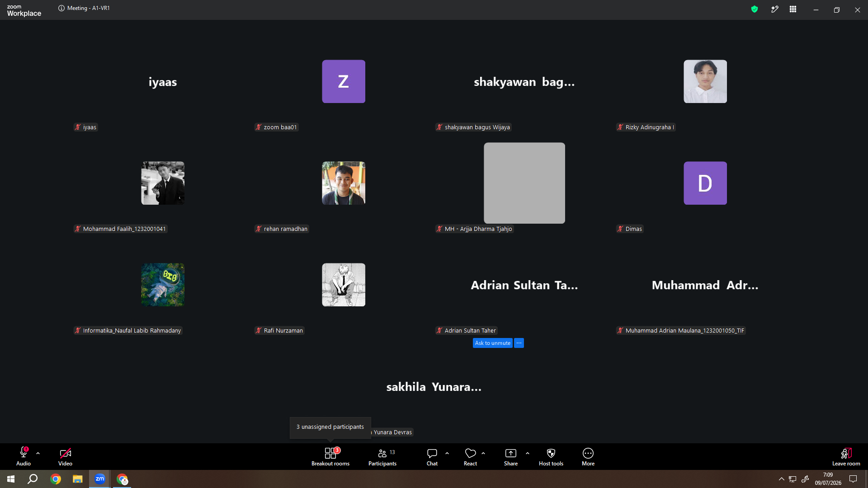Open the Participants list
Image resolution: width=868 pixels, height=488 pixels.
pyautogui.click(x=382, y=456)
